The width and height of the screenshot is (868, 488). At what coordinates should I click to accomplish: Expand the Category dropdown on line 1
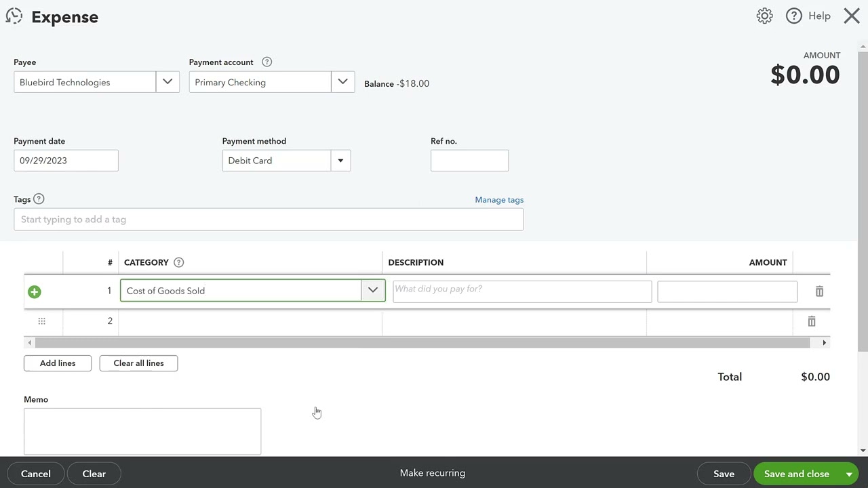coord(373,290)
